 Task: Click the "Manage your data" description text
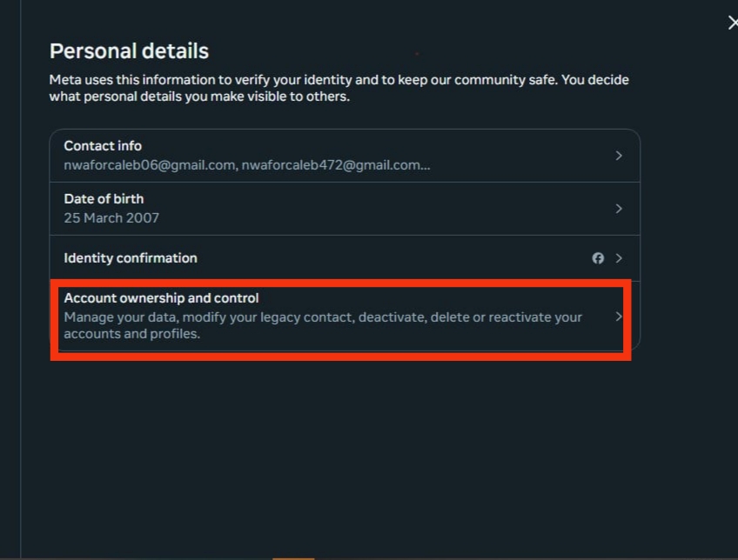[x=323, y=325]
